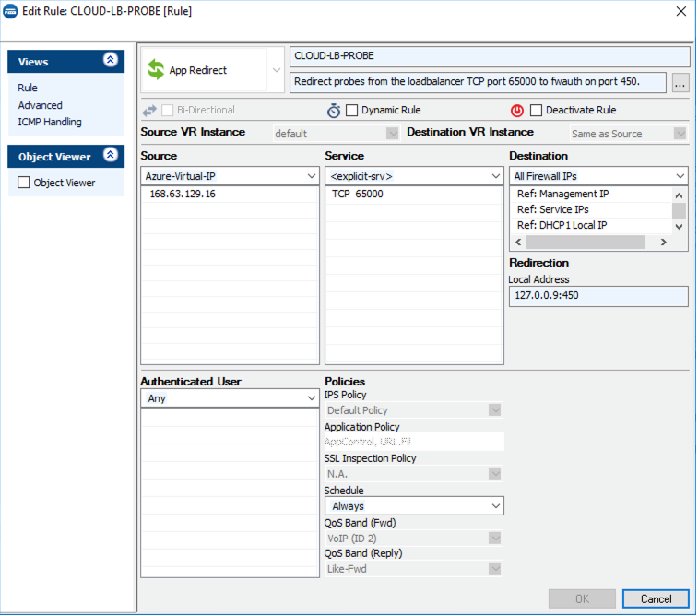Select source IP 168.63.129.16

pos(229,194)
